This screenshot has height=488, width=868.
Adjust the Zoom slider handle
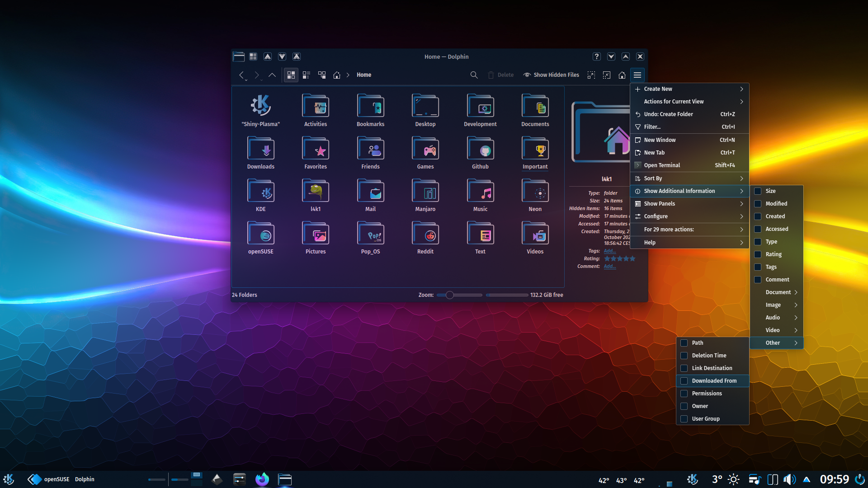pyautogui.click(x=449, y=295)
